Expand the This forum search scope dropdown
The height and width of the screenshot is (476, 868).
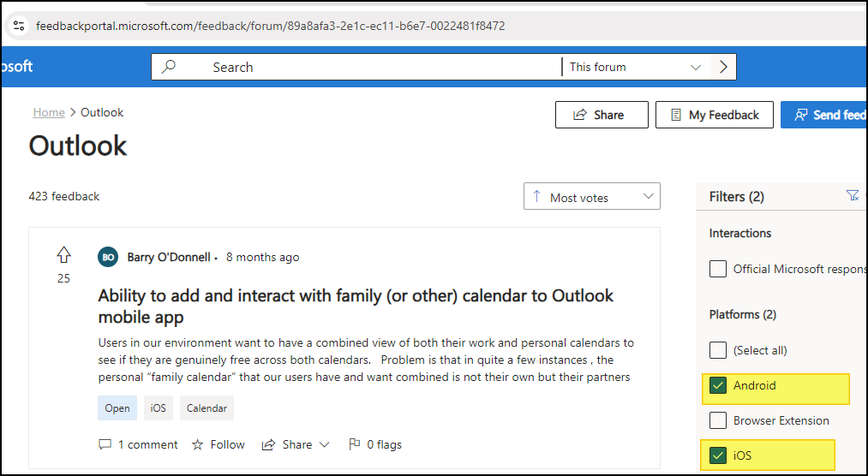(636, 67)
